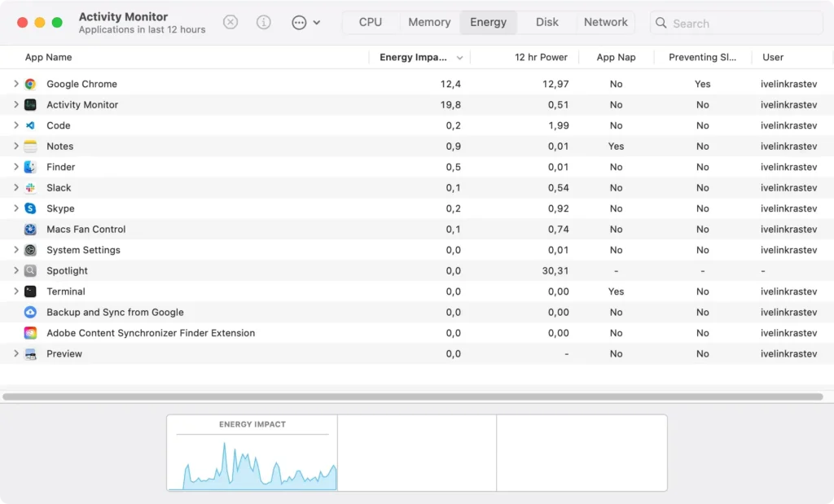Click the Finder app icon
Screen dimensions: 834x504
tap(30, 167)
